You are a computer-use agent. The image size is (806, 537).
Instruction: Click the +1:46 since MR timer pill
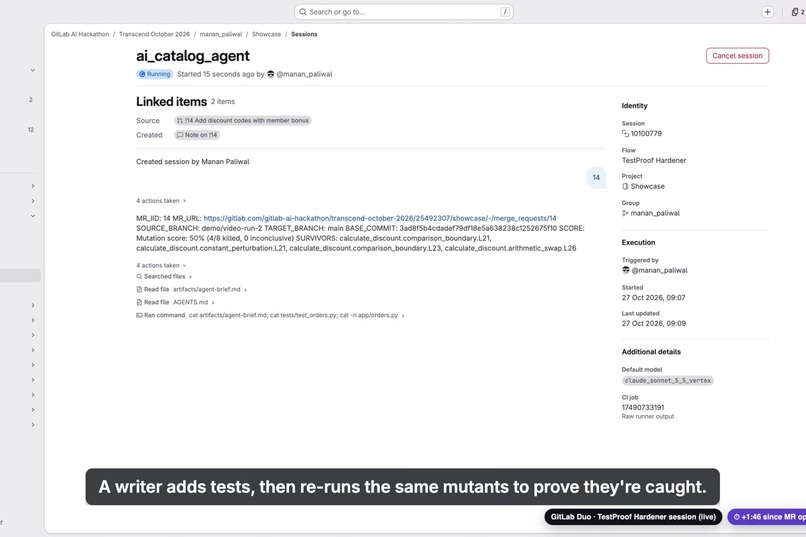click(766, 517)
